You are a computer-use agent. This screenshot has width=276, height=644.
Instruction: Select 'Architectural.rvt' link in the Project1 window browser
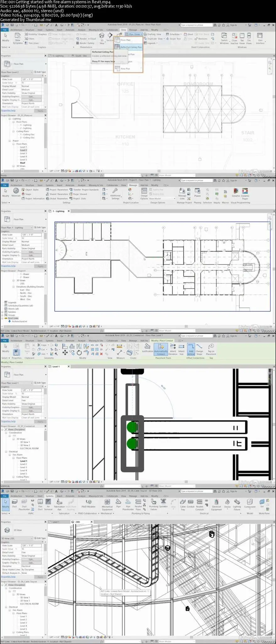coord(19,321)
